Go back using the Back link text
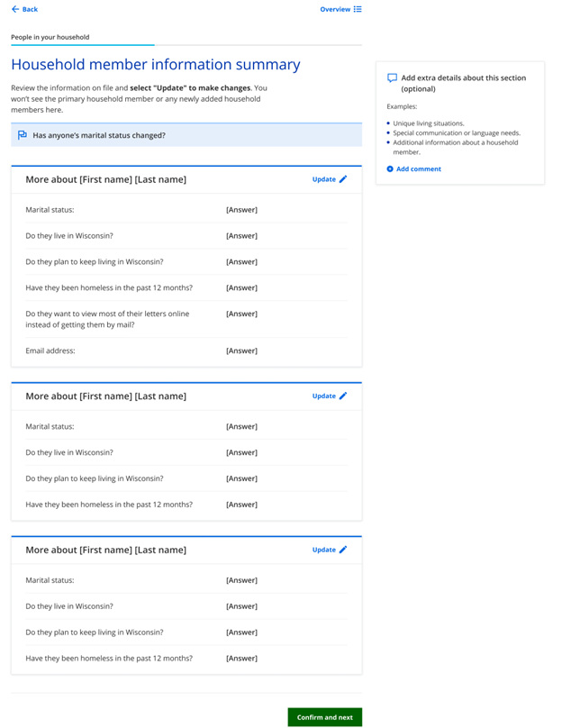Image resolution: width=562 pixels, height=728 pixels. 30,9
